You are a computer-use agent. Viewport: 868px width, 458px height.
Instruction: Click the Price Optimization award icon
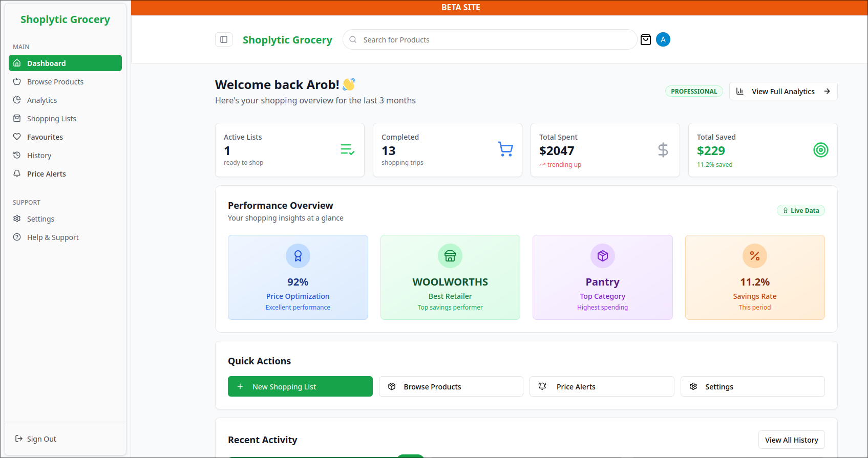coord(298,256)
